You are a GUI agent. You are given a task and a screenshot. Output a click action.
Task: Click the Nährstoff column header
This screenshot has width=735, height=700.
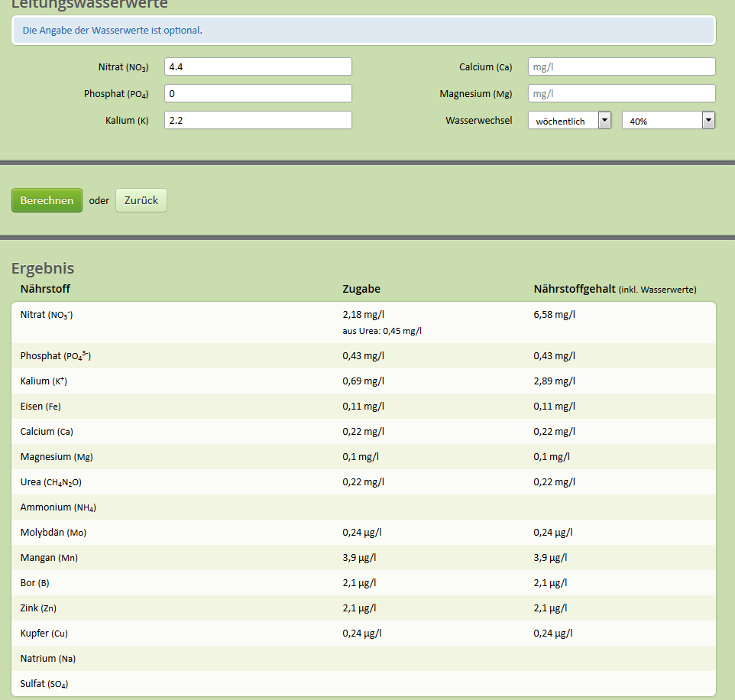(x=45, y=289)
